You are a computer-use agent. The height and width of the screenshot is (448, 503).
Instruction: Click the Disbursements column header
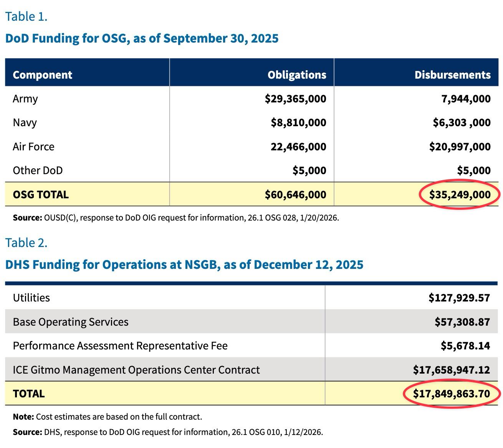click(452, 74)
